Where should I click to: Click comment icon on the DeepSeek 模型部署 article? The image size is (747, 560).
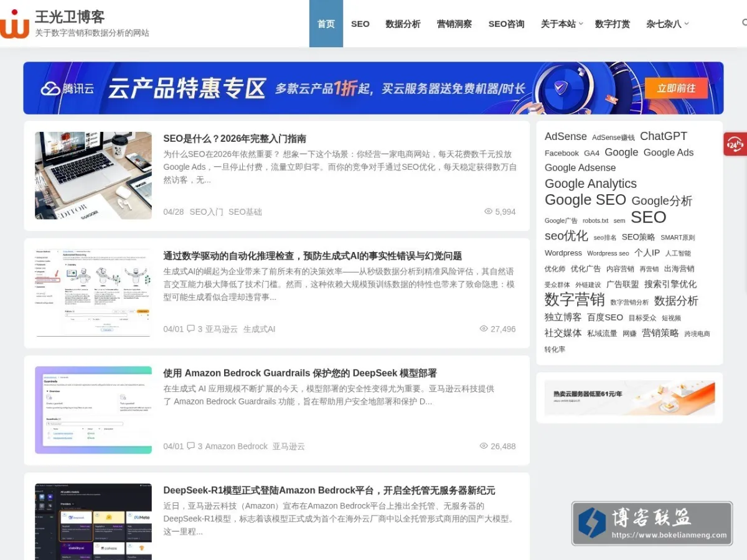pyautogui.click(x=190, y=446)
